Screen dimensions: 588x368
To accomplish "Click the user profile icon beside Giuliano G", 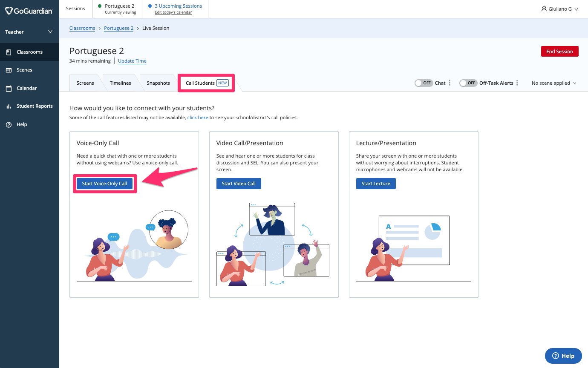I will pyautogui.click(x=544, y=9).
